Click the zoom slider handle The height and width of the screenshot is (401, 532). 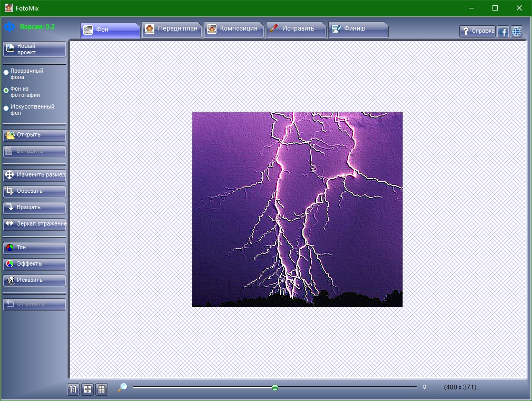point(275,387)
